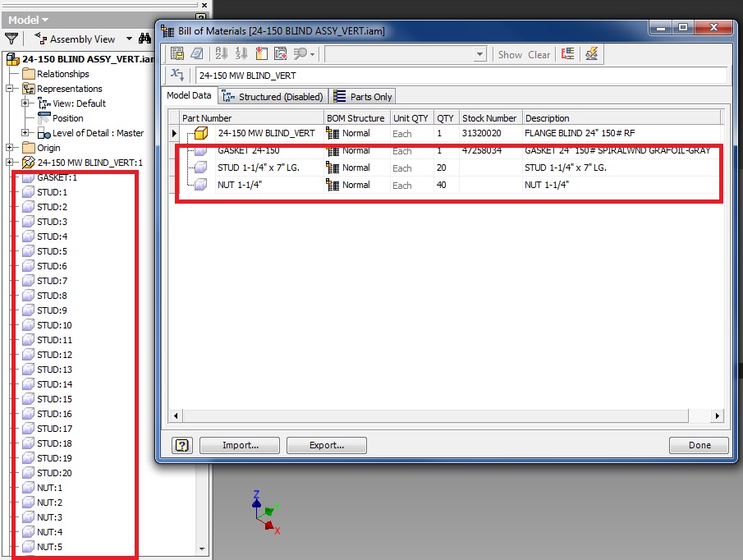743x560 pixels.
Task: Click the numeric sort icon in BOM toolbar
Action: [239, 53]
